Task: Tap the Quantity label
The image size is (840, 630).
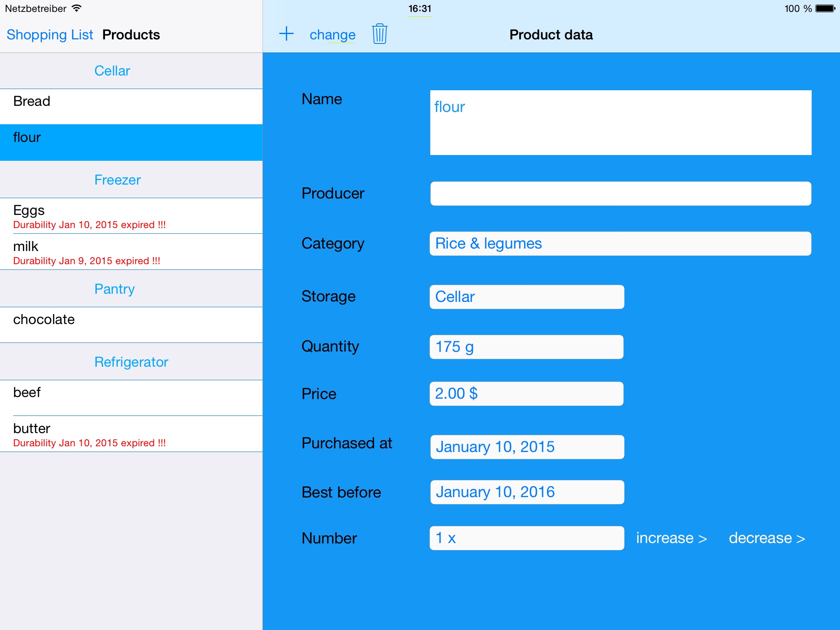Action: [x=330, y=347]
